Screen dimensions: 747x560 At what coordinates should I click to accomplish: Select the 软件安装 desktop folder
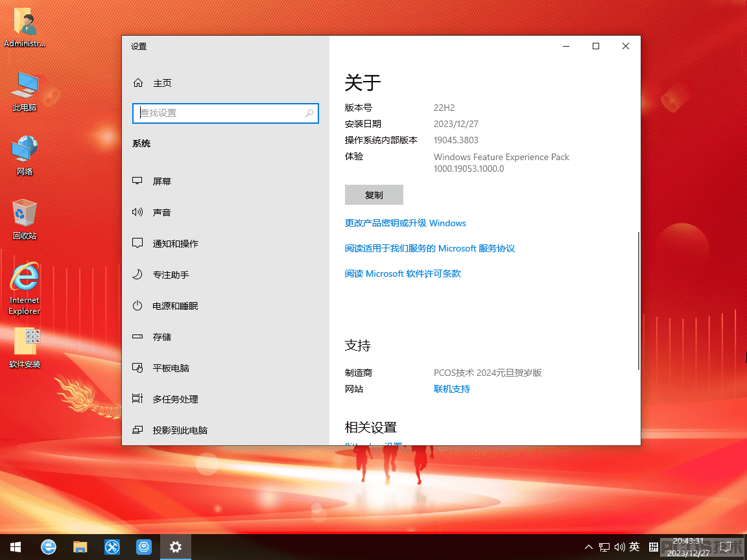pyautogui.click(x=25, y=349)
